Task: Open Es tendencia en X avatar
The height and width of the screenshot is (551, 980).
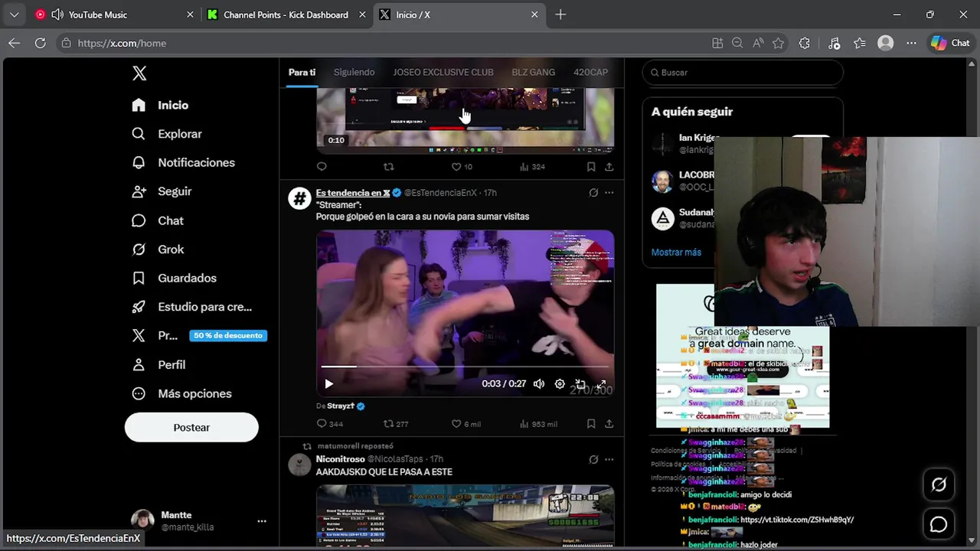Action: point(299,198)
